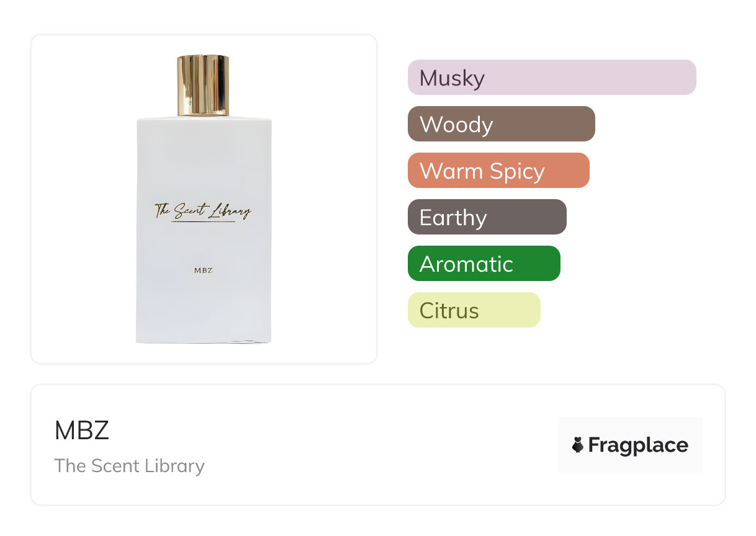This screenshot has width=756, height=536.
Task: Select the green Aromatic accord bar
Action: click(x=484, y=264)
